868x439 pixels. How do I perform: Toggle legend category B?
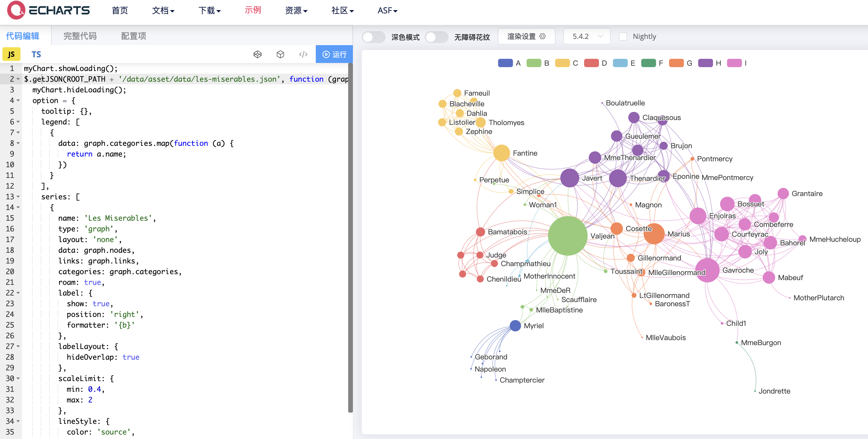pos(538,63)
